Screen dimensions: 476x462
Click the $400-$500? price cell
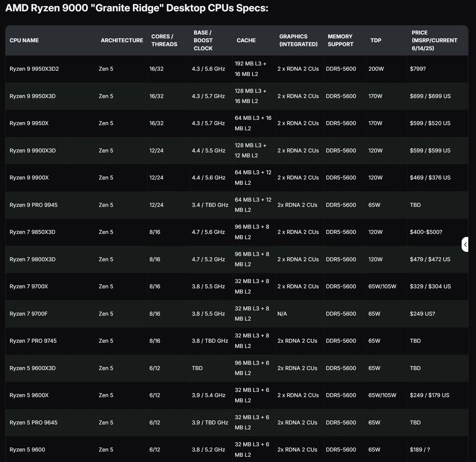coord(426,232)
